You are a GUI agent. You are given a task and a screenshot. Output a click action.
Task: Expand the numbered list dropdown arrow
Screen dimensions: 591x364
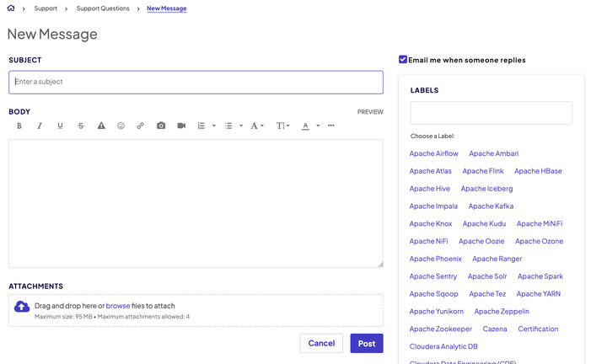(x=214, y=126)
